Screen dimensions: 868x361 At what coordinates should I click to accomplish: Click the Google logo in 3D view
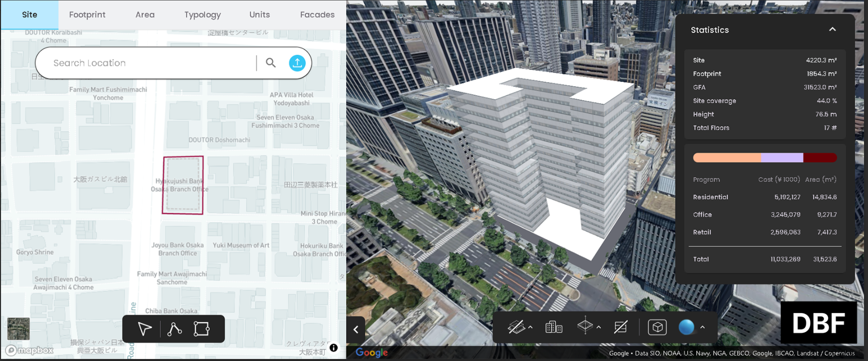pyautogui.click(x=372, y=352)
